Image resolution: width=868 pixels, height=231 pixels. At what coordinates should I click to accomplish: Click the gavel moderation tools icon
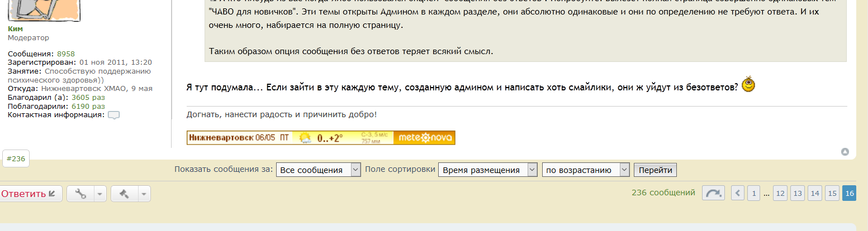pos(124,194)
